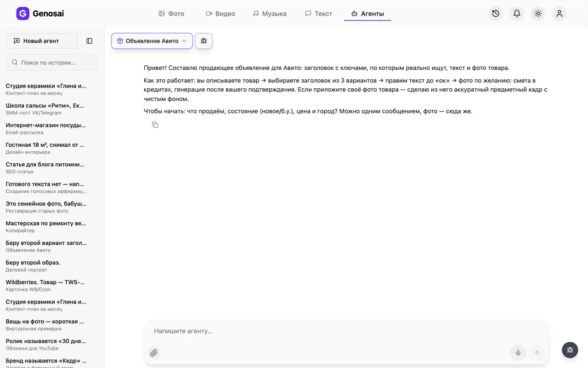Collapse the sidebar panel icon
The image size is (588, 368).
point(90,41)
